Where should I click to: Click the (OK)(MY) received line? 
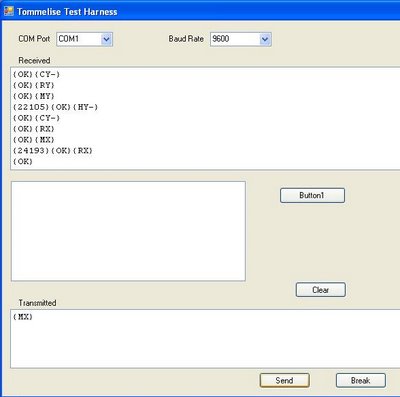pyautogui.click(x=34, y=96)
